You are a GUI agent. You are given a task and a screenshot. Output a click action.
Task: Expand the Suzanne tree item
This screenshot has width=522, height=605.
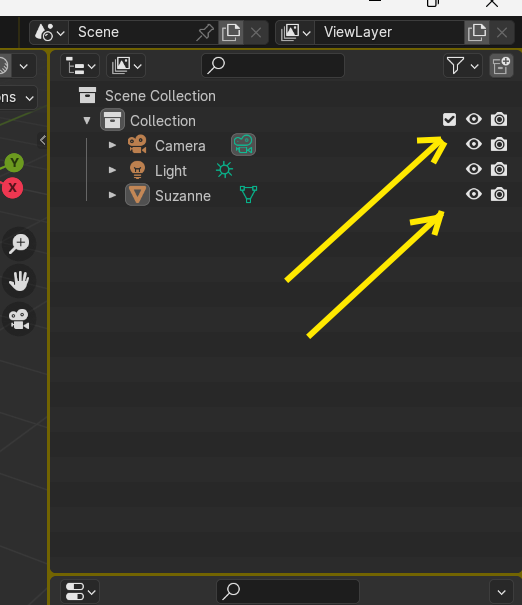click(x=112, y=195)
